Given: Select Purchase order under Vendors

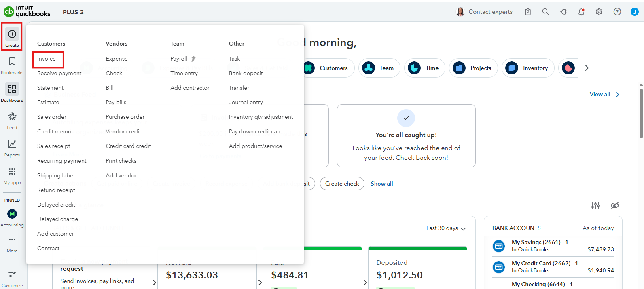Looking at the screenshot, I should tap(125, 117).
